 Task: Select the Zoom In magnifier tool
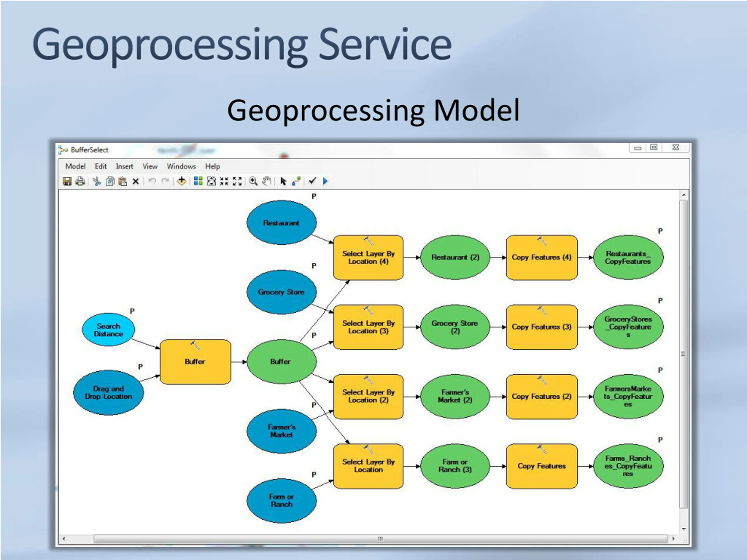253,181
